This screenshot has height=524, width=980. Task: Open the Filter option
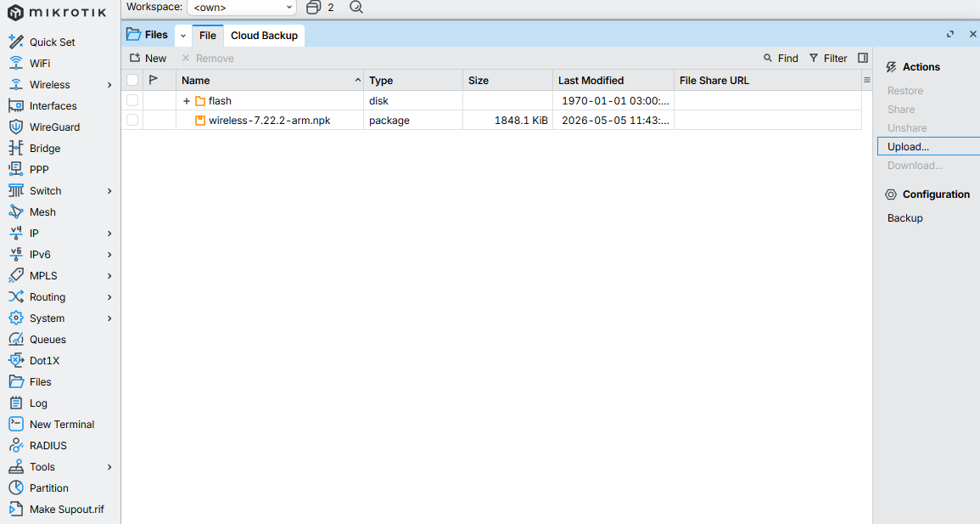(x=828, y=58)
